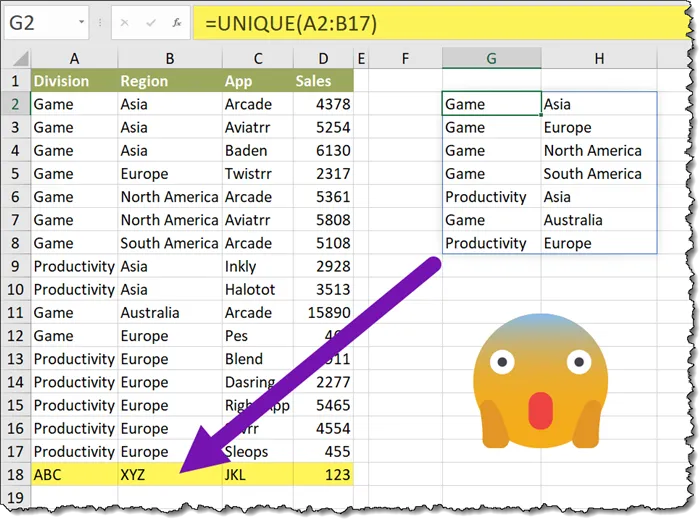This screenshot has width=700, height=519.
Task: Click the Select All corner triangle
Action: coord(17,59)
